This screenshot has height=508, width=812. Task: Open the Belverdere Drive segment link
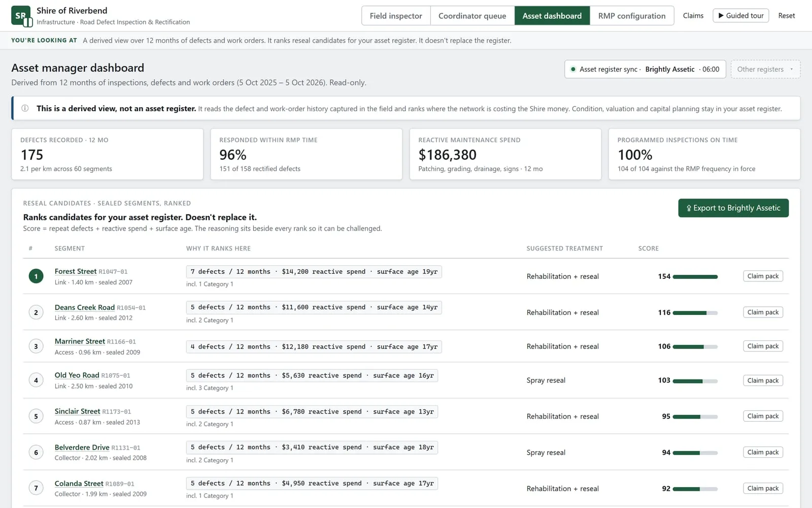coord(82,448)
